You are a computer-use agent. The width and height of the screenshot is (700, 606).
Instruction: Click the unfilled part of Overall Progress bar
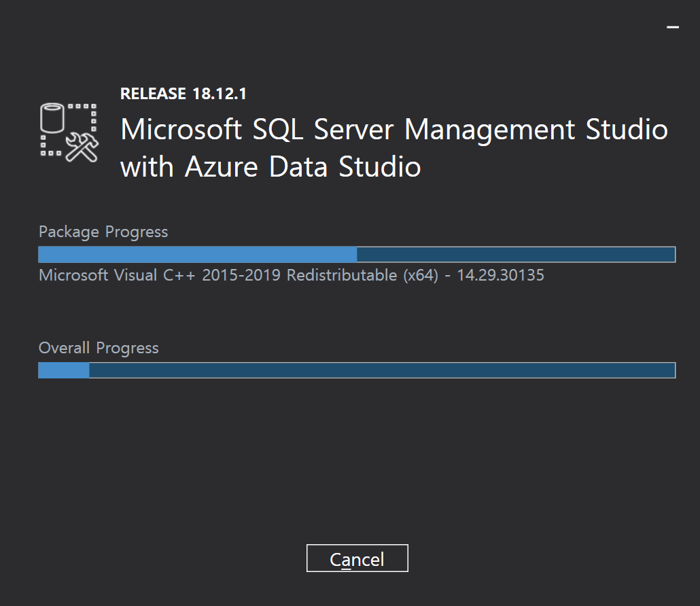381,370
